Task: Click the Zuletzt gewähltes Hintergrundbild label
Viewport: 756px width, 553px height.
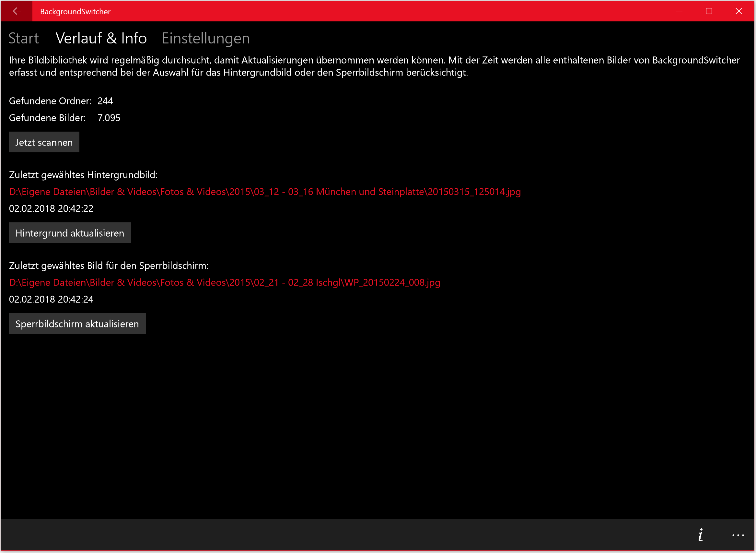Action: [x=83, y=175]
